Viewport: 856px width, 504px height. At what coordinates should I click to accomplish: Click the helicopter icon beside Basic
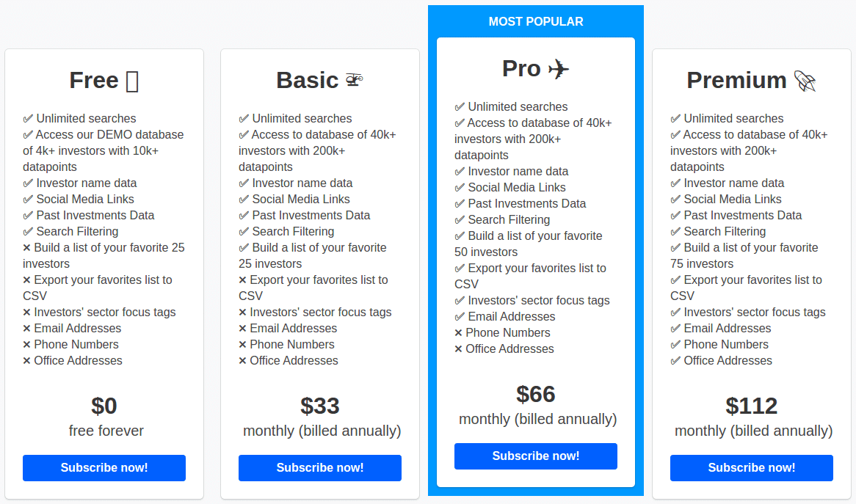point(355,80)
